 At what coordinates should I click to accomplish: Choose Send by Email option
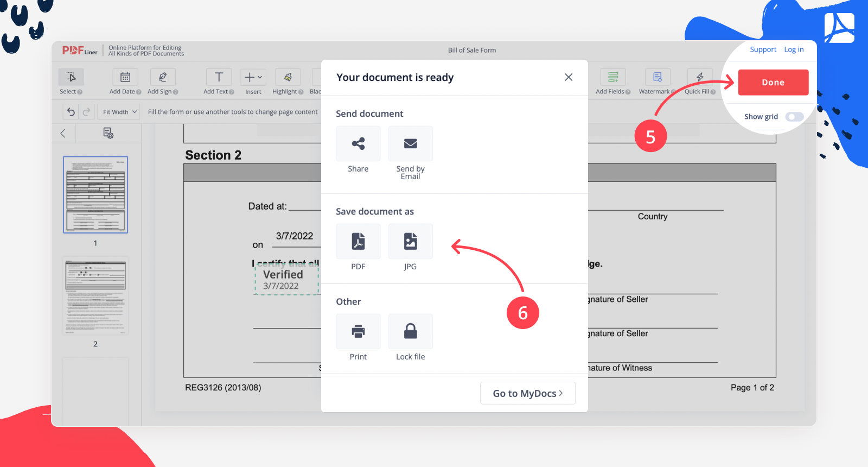pyautogui.click(x=410, y=143)
